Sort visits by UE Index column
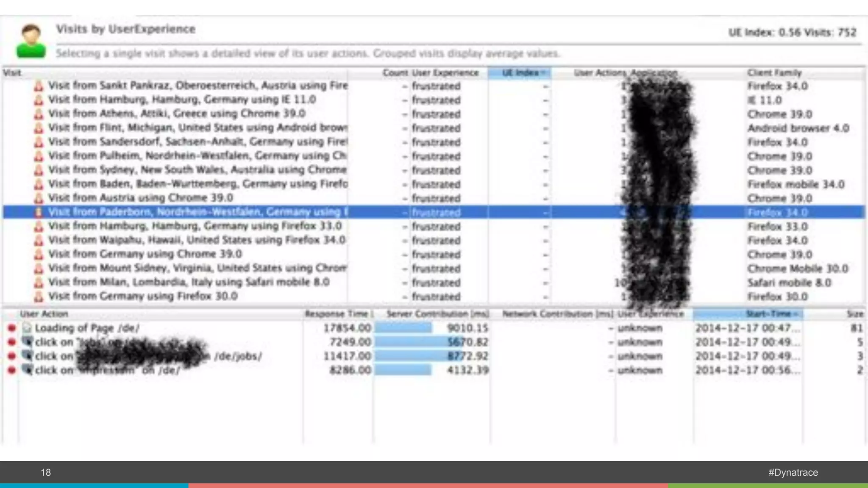 point(520,73)
